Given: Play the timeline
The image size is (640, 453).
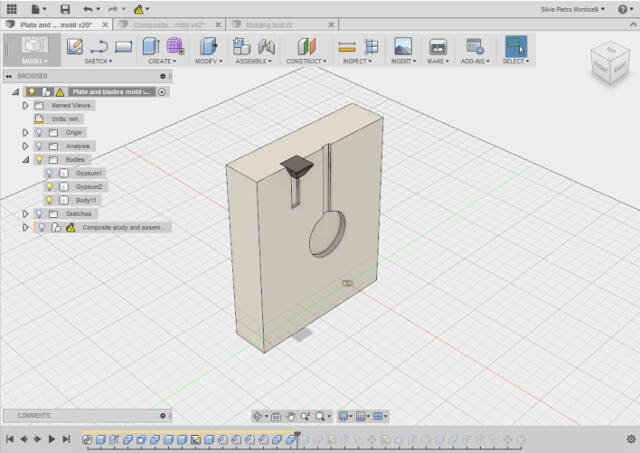Looking at the screenshot, I should (51, 439).
